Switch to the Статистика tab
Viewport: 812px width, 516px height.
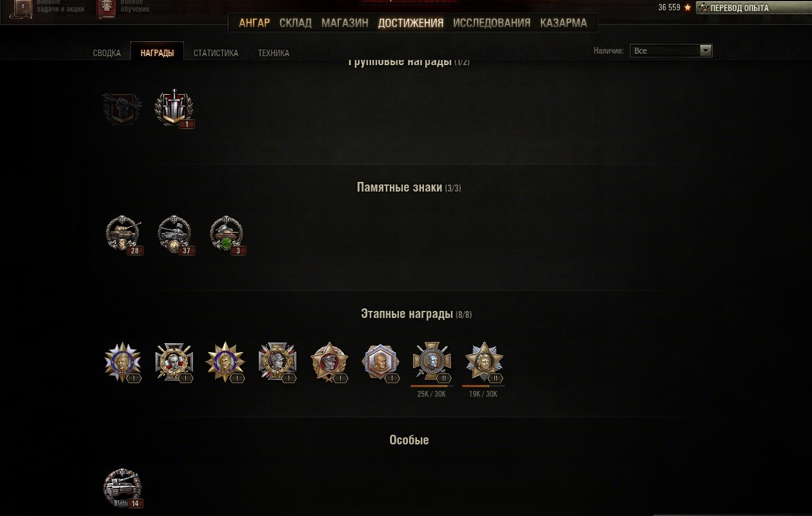(216, 53)
